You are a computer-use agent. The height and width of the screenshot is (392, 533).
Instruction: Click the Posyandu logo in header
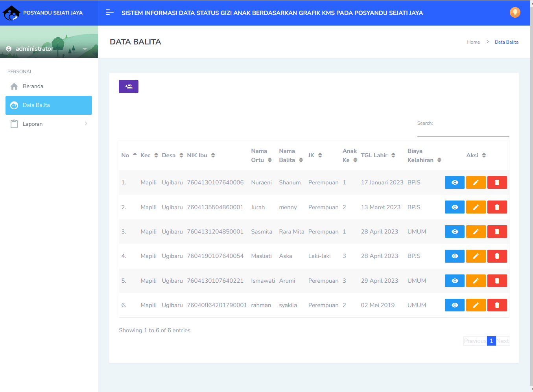tap(11, 13)
